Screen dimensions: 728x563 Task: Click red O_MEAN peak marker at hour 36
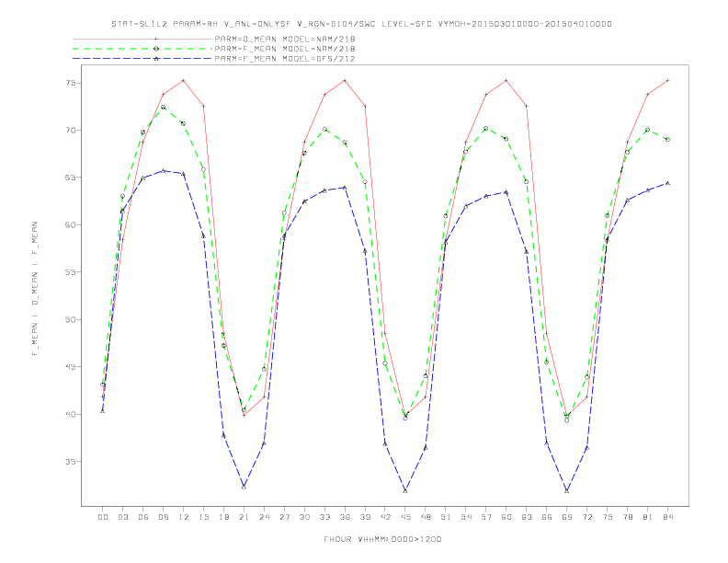click(345, 80)
